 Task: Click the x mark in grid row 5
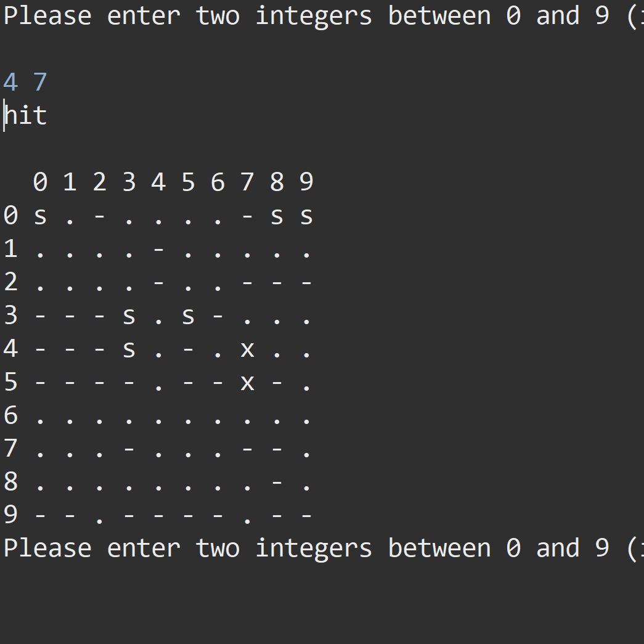click(247, 383)
